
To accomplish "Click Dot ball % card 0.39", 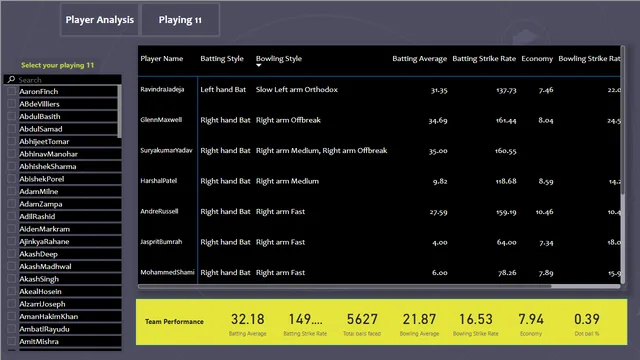I will click(587, 324).
